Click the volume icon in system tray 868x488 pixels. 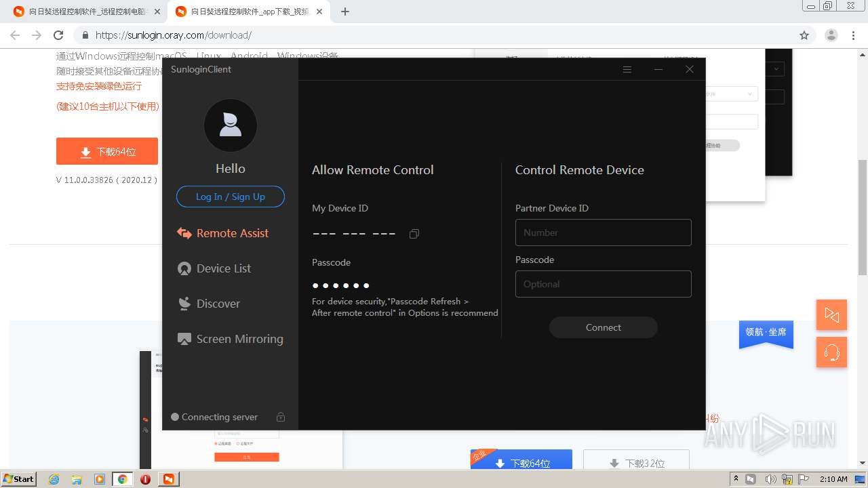(x=771, y=479)
